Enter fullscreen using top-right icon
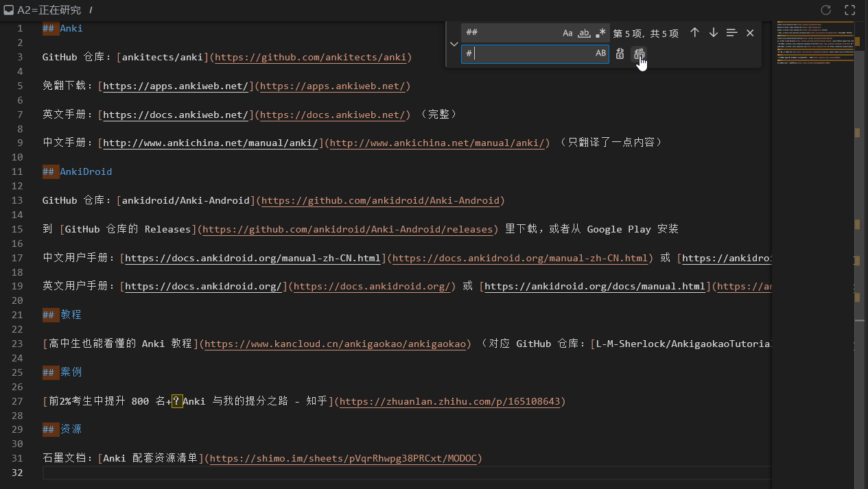Viewport: 868px width, 489px height. point(849,10)
